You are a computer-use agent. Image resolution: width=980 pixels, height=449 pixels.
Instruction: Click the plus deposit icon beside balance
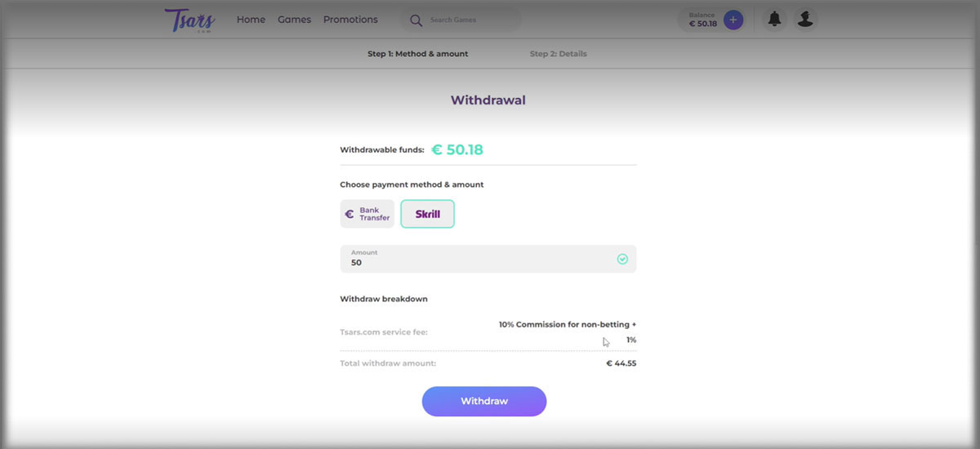[x=733, y=20]
